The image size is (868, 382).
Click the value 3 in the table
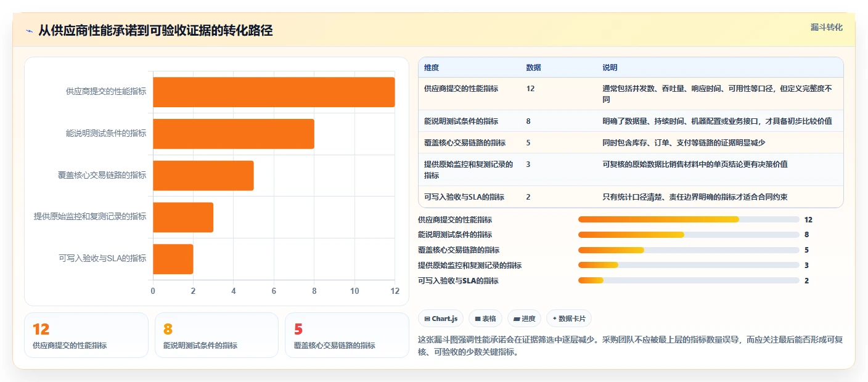pyautogui.click(x=528, y=165)
